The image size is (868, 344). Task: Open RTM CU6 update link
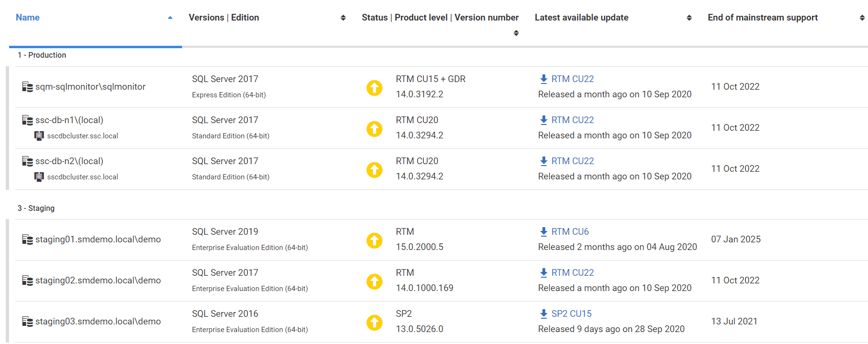[570, 232]
